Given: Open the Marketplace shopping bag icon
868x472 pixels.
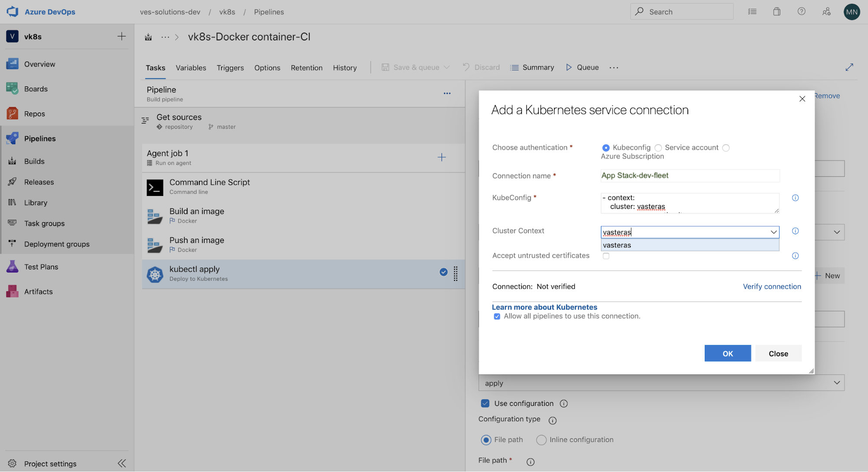Looking at the screenshot, I should [777, 11].
